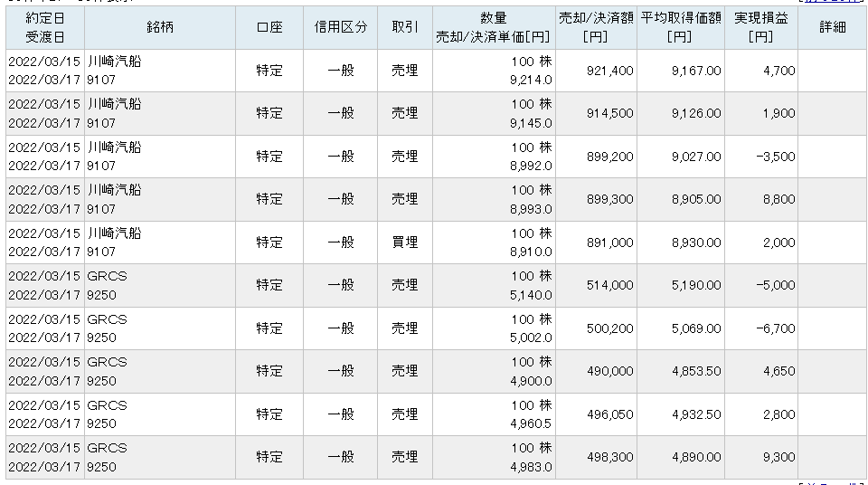Select the 4,890.00 average cost cell

click(x=681, y=457)
